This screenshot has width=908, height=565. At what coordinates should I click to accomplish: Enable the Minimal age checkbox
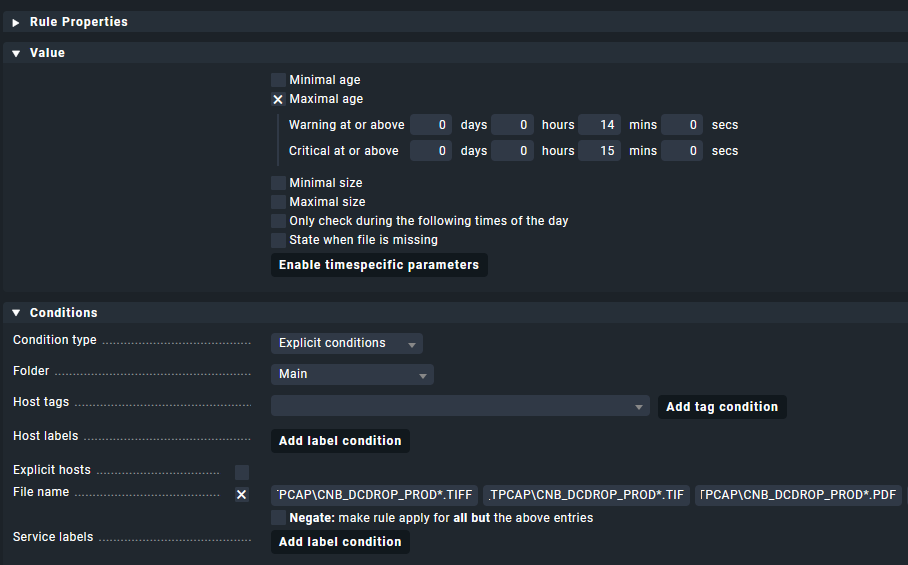coord(278,80)
